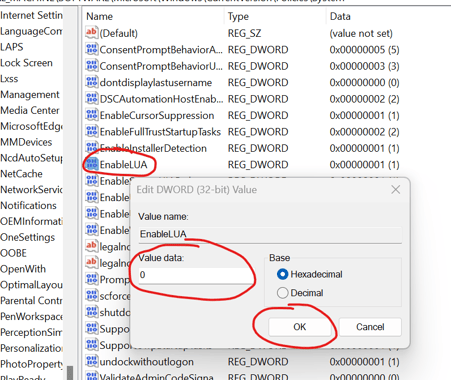Select the LanguageCom... key in tree
The width and height of the screenshot is (451, 380).
(31, 31)
